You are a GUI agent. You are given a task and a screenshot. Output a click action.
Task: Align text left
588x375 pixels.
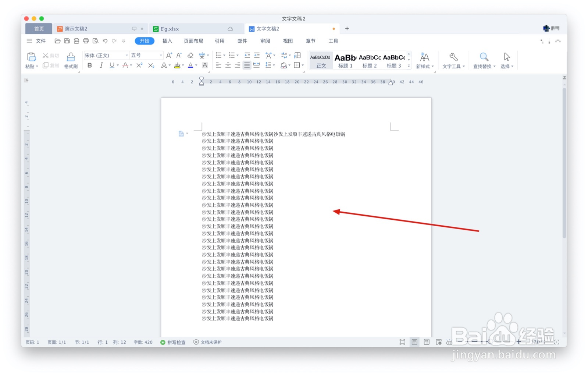coord(218,65)
